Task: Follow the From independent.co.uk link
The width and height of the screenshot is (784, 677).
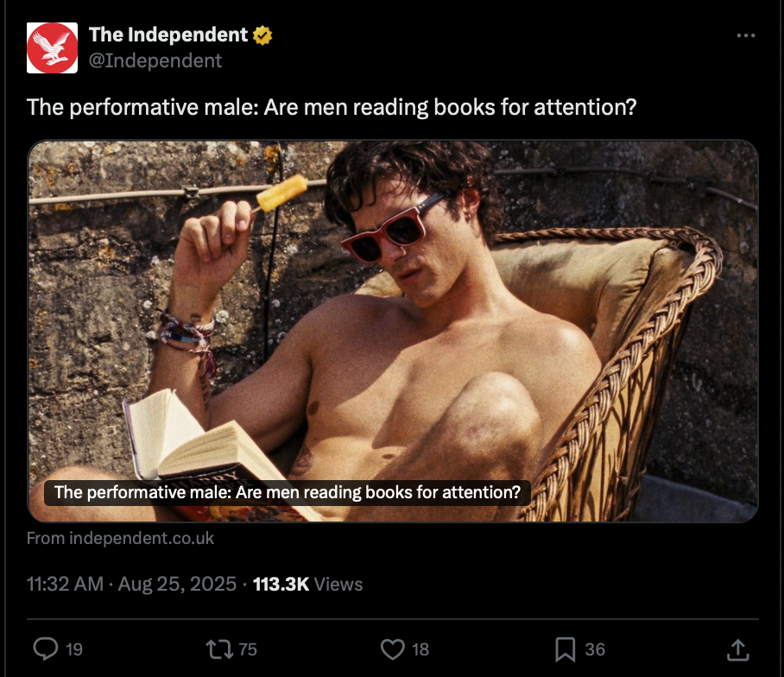Action: click(120, 538)
